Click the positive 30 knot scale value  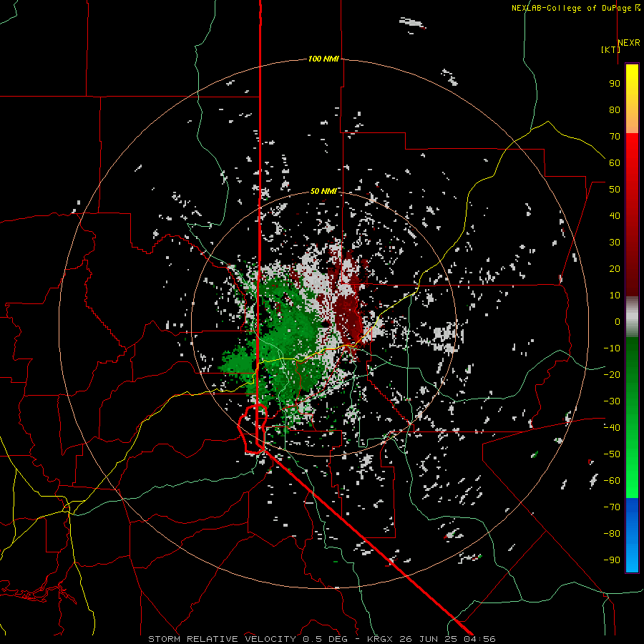(x=615, y=243)
